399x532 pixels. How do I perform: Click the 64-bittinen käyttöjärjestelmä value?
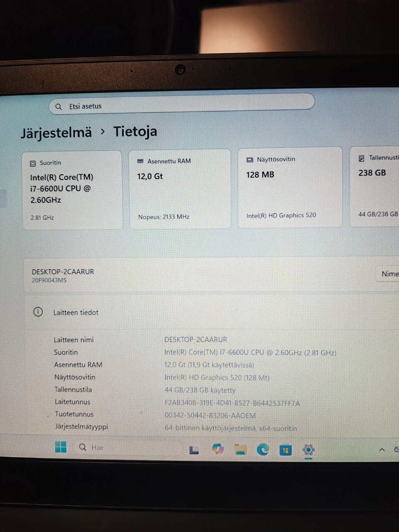[231, 428]
